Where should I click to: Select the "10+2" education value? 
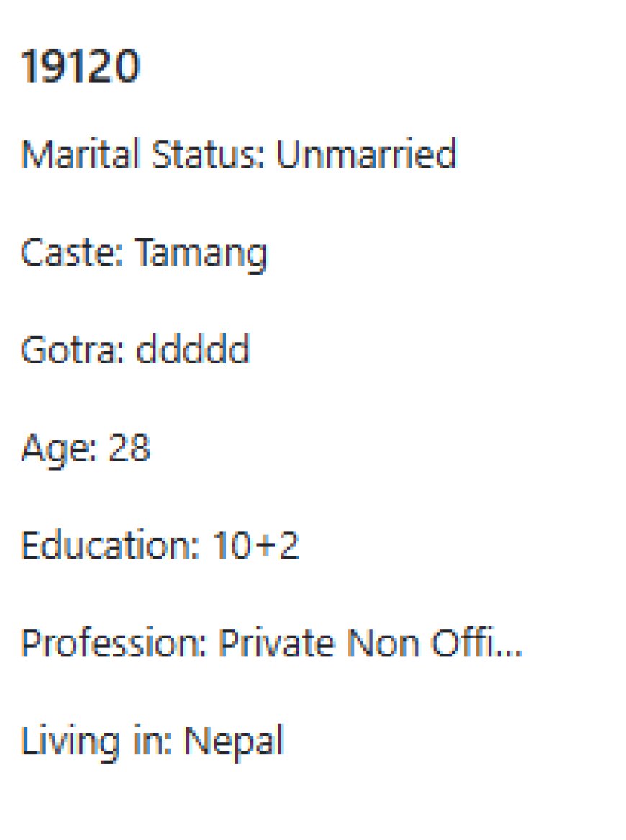tap(256, 546)
